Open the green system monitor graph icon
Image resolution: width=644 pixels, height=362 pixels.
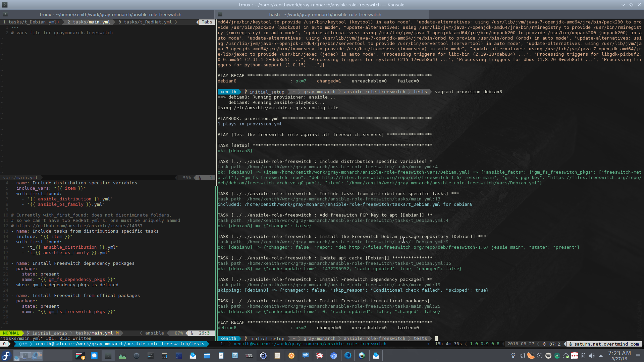pos(122,356)
